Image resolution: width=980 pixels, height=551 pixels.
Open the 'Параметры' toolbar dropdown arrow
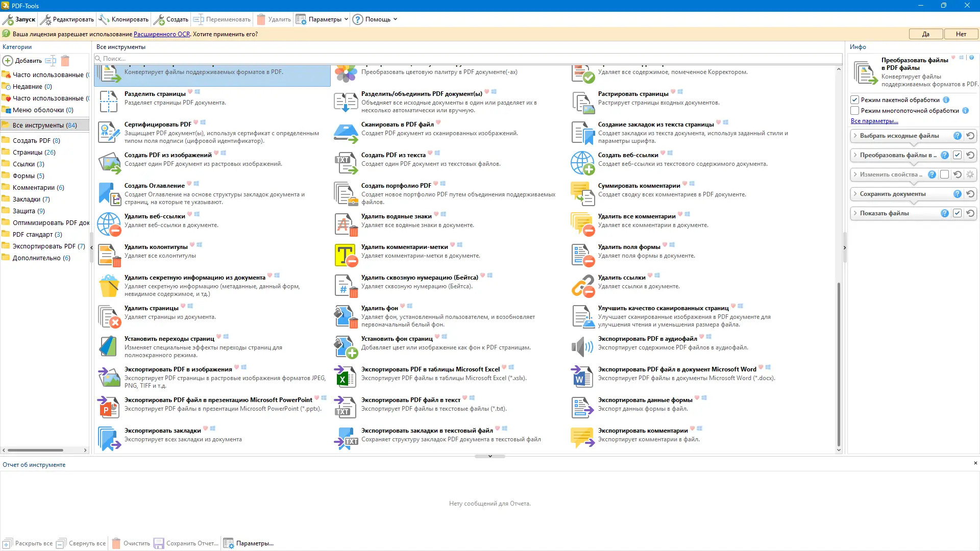[x=346, y=19]
